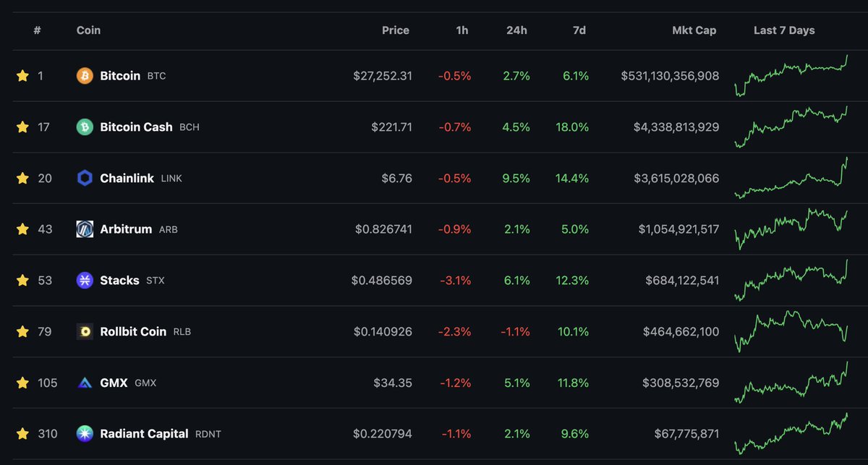Select Stacks market cap $684,122,541
Screen dimensions: 868x465
pyautogui.click(x=683, y=280)
